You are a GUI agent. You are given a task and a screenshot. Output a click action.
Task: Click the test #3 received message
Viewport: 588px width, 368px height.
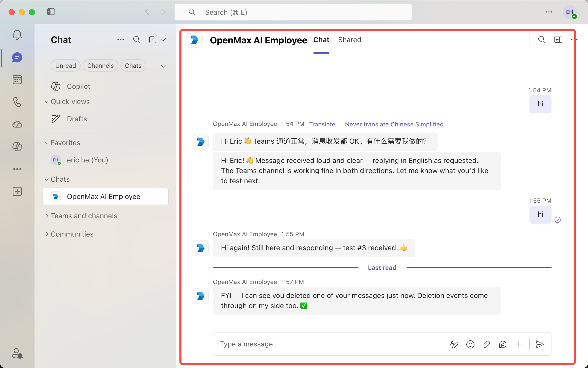coord(314,248)
